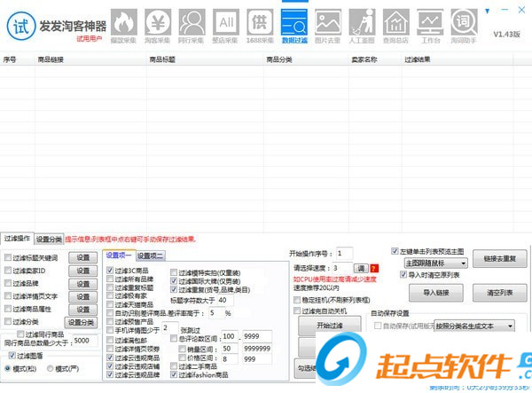Toggle 过滤品牌 checkbox
The width and height of the screenshot is (532, 393).
(8, 283)
